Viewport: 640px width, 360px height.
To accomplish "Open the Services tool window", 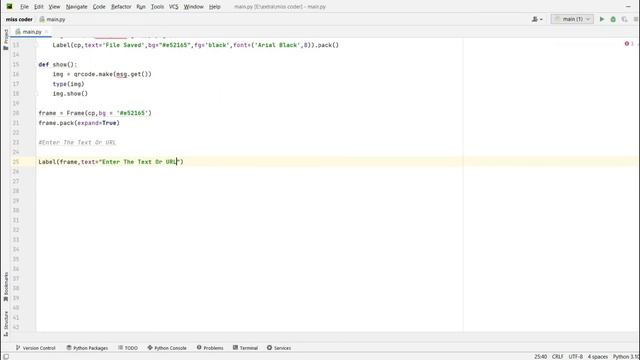I will 279,348.
